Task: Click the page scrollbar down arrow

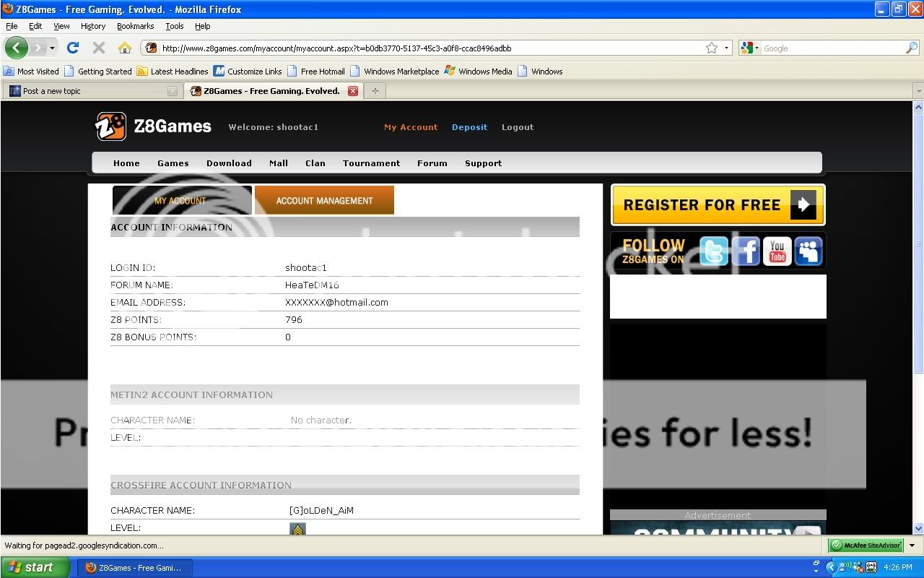Action: 918,528
